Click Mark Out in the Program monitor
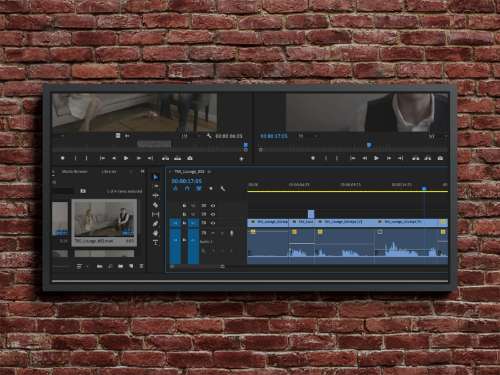Image resolution: width=500 pixels, height=375 pixels. click(x=337, y=158)
